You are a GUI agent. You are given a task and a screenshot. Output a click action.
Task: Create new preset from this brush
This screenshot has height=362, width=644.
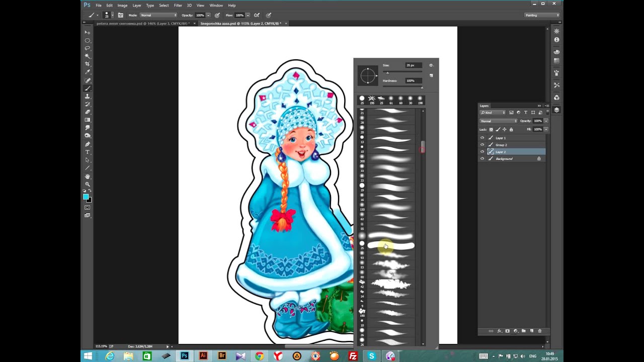coord(431,75)
